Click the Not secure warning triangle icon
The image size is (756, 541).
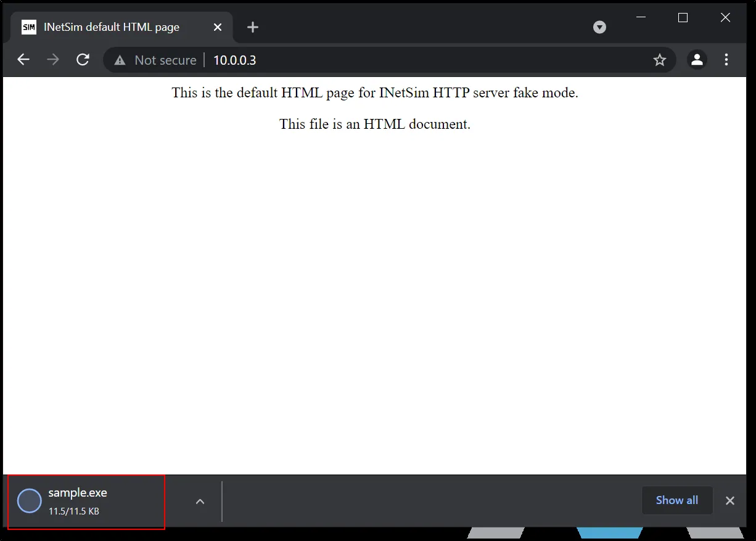click(x=120, y=60)
